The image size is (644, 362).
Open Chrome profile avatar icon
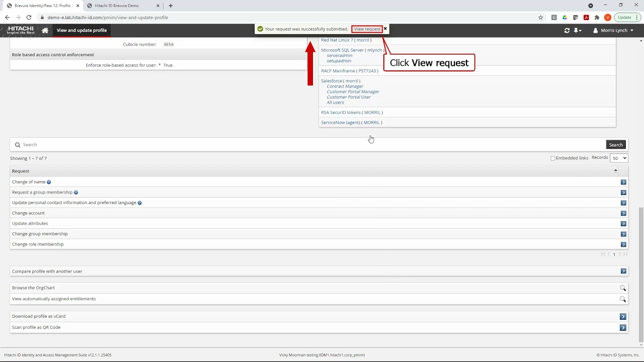607,18
